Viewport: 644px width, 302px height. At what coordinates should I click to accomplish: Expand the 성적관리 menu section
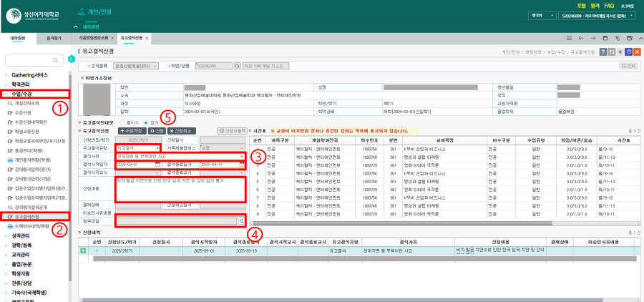point(21,236)
